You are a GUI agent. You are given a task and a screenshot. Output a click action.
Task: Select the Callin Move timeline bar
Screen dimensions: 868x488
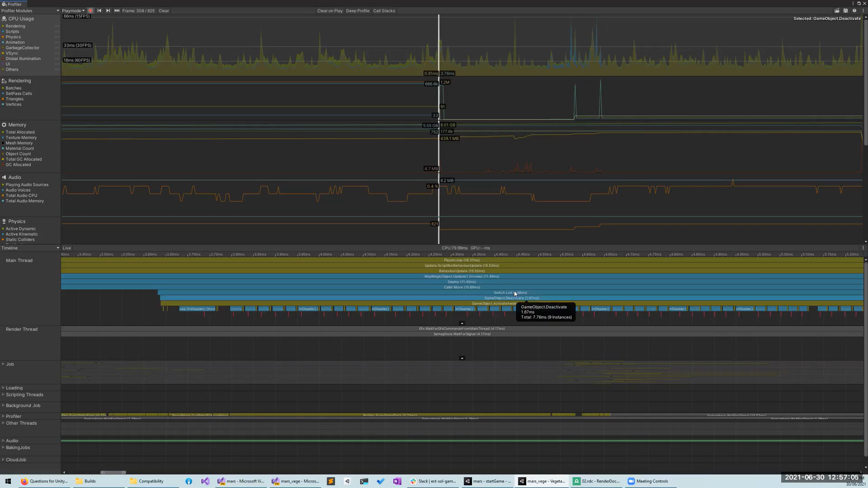(462, 287)
